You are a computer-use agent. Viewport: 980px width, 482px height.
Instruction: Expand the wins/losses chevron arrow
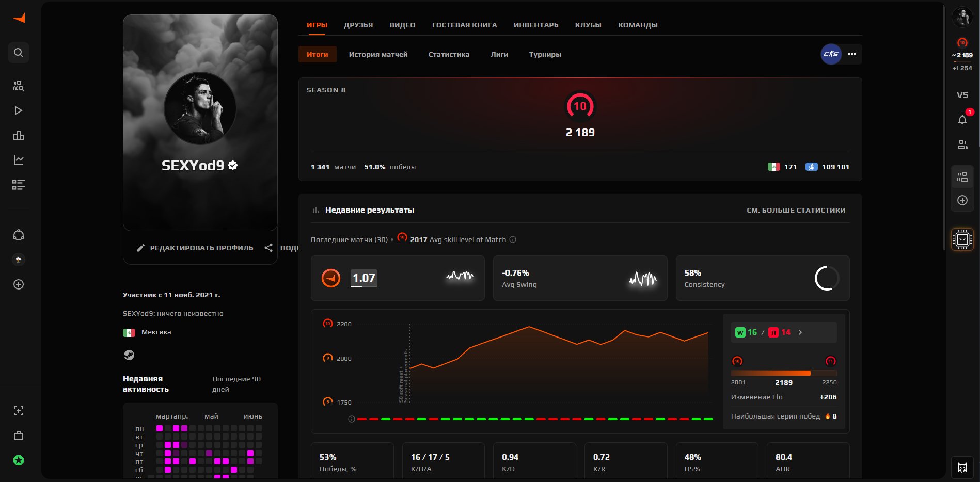coord(800,332)
